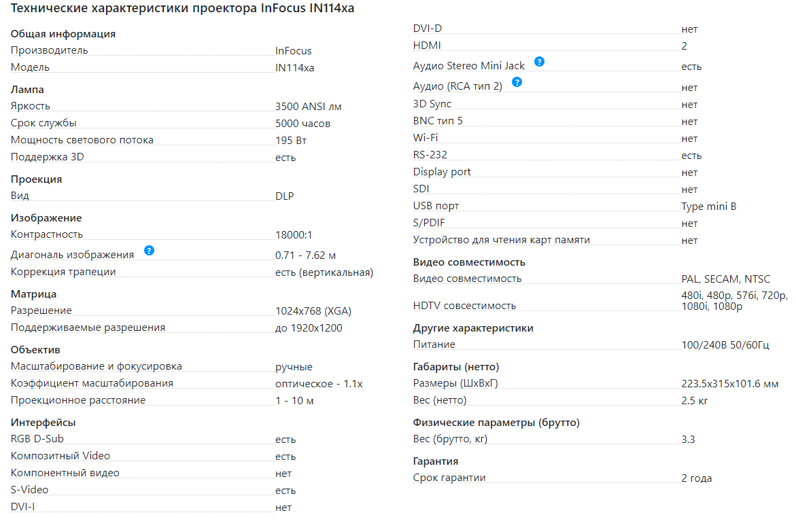Click the Срок гарантии row label
Image resolution: width=796 pixels, height=532 pixels.
click(449, 478)
